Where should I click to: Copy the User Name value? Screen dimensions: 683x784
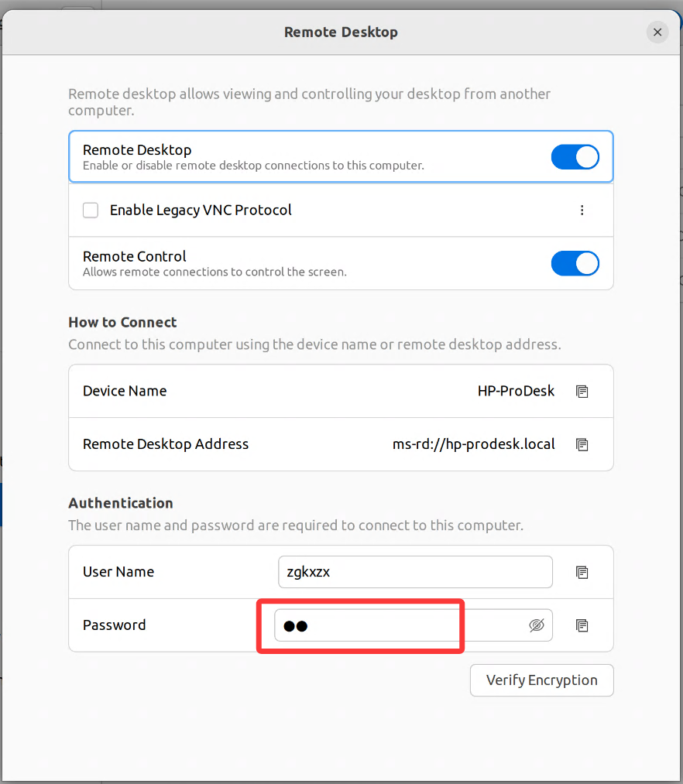(x=582, y=573)
